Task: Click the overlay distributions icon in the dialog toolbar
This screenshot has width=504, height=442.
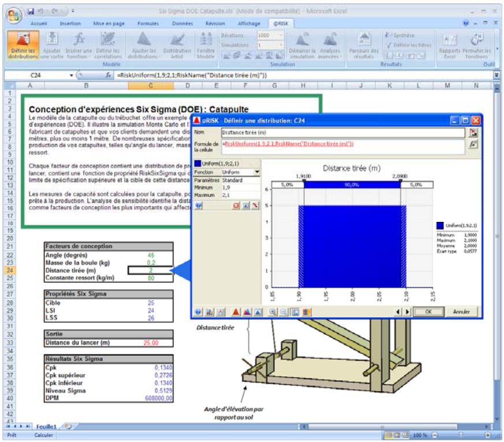Action: (x=247, y=312)
